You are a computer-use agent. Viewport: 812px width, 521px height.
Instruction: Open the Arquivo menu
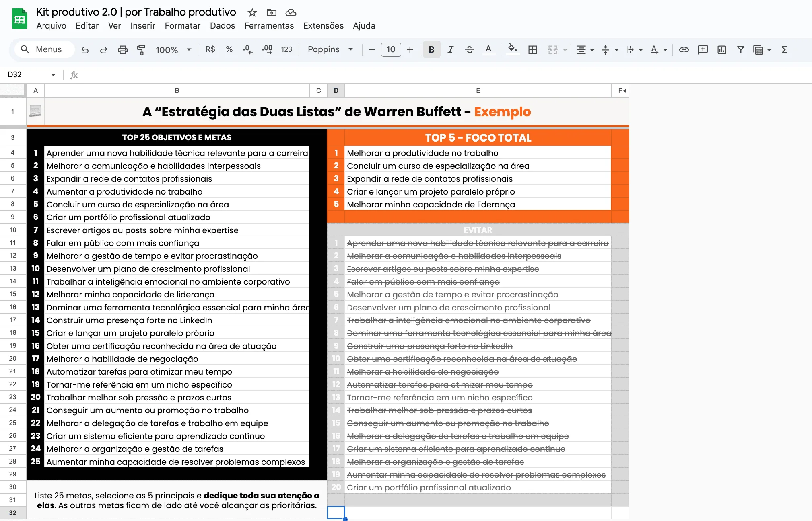51,26
